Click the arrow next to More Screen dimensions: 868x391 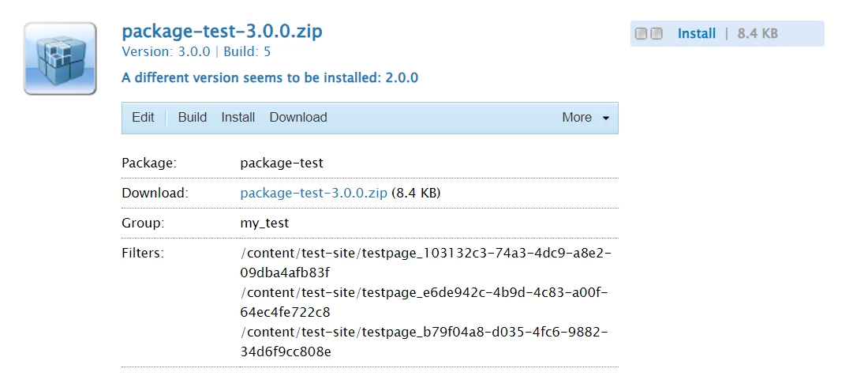(606, 118)
